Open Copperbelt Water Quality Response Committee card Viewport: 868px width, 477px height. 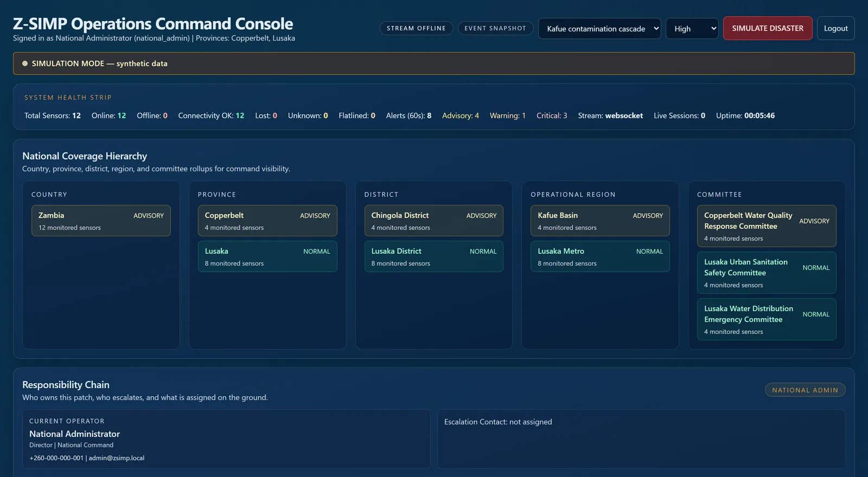click(767, 226)
